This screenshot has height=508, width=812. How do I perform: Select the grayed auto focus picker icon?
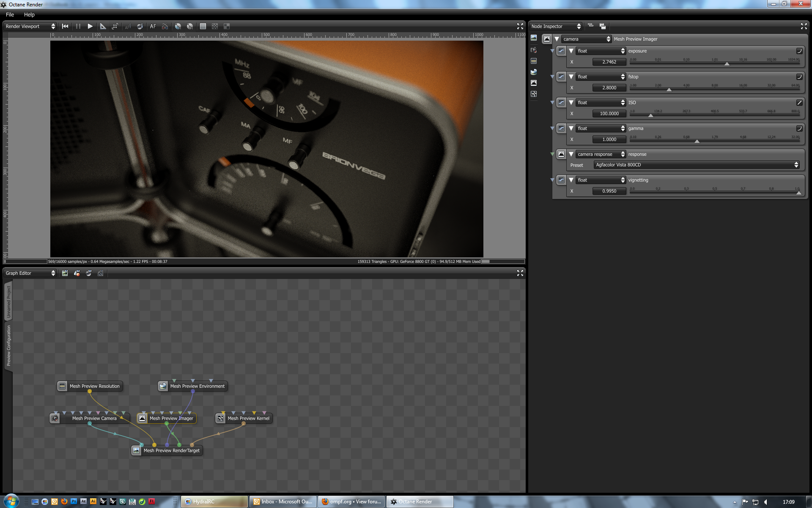tap(128, 26)
